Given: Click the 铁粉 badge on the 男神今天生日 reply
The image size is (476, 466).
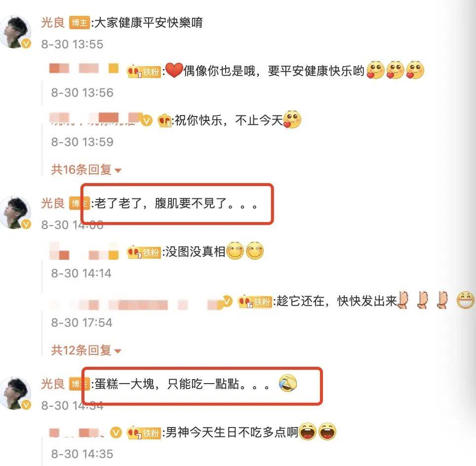Looking at the screenshot, I should pyautogui.click(x=144, y=432).
